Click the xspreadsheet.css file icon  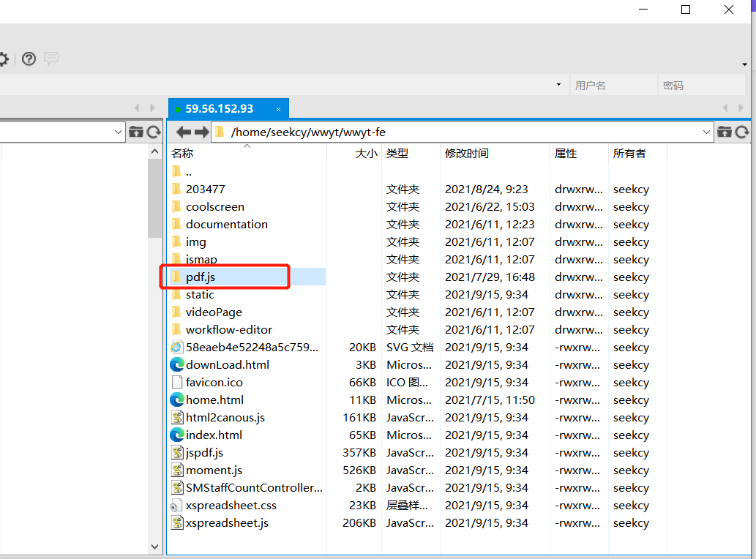pos(176,506)
